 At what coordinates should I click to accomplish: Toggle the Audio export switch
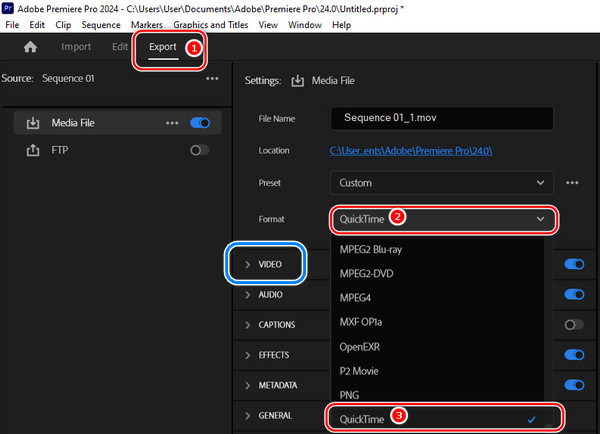pos(574,294)
